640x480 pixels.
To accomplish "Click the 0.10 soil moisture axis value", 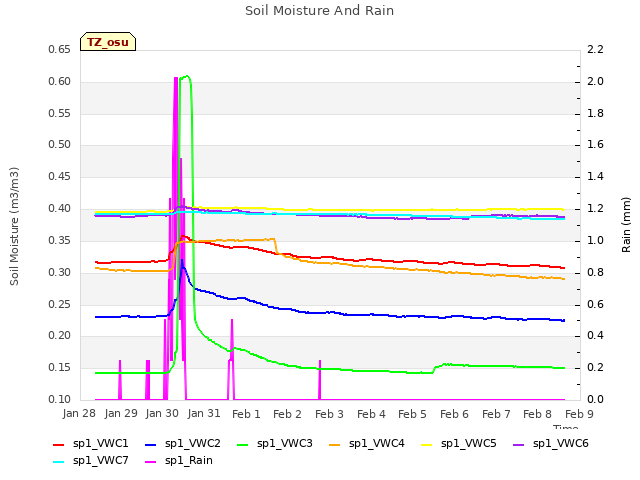I will (60, 399).
